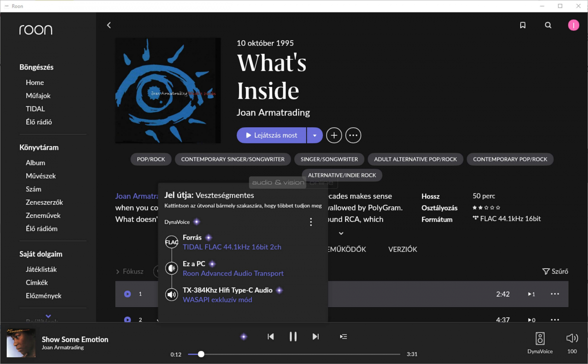Open search with the magnifier icon
The height and width of the screenshot is (364, 588).
pyautogui.click(x=548, y=25)
